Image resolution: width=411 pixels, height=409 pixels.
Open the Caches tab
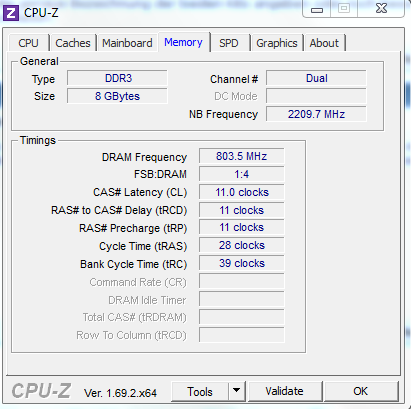[73, 43]
